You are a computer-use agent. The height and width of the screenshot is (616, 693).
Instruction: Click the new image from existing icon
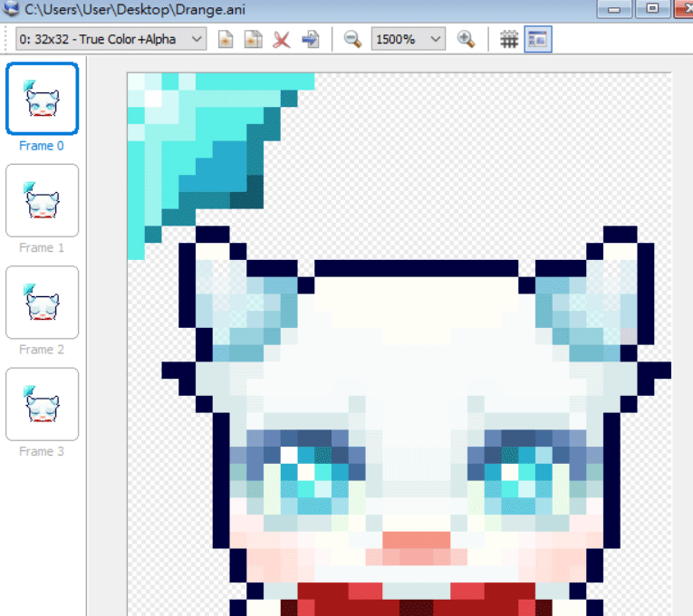[x=254, y=39]
